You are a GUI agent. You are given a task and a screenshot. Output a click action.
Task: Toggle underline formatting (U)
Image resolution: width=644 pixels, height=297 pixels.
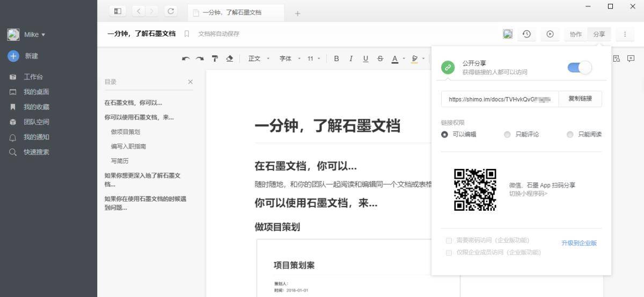pos(365,59)
